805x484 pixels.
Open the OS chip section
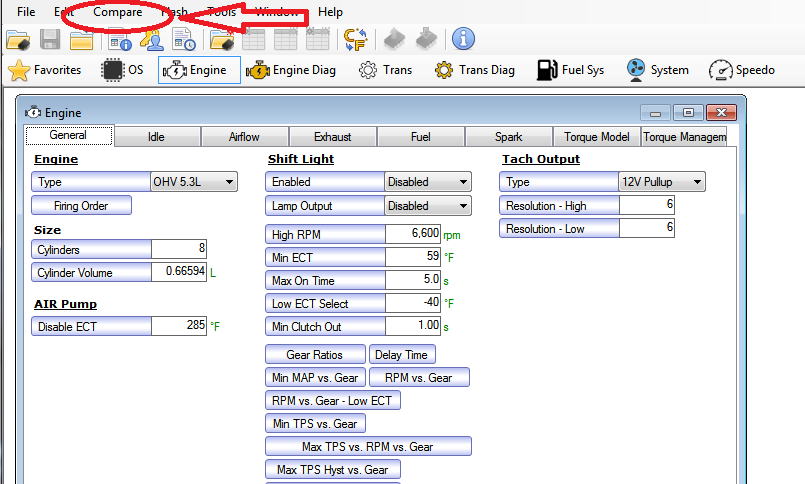pos(124,70)
